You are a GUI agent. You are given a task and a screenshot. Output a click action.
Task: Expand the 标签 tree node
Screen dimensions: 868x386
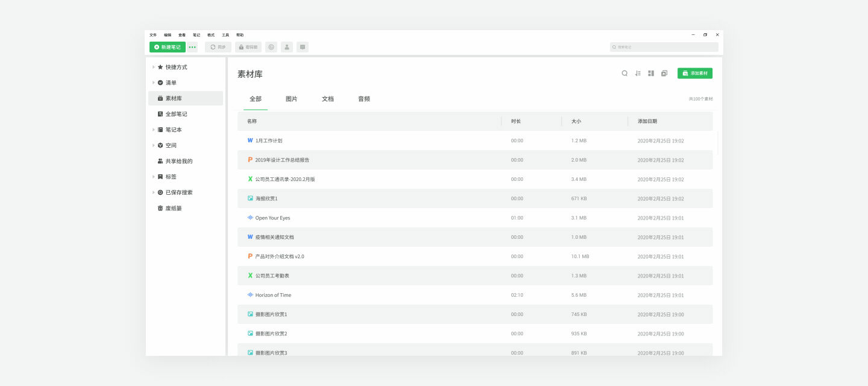(154, 177)
